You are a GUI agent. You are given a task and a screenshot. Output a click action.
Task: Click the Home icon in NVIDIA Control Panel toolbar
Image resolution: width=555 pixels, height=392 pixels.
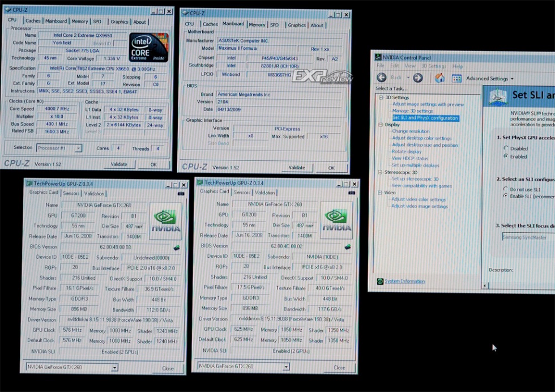439,78
